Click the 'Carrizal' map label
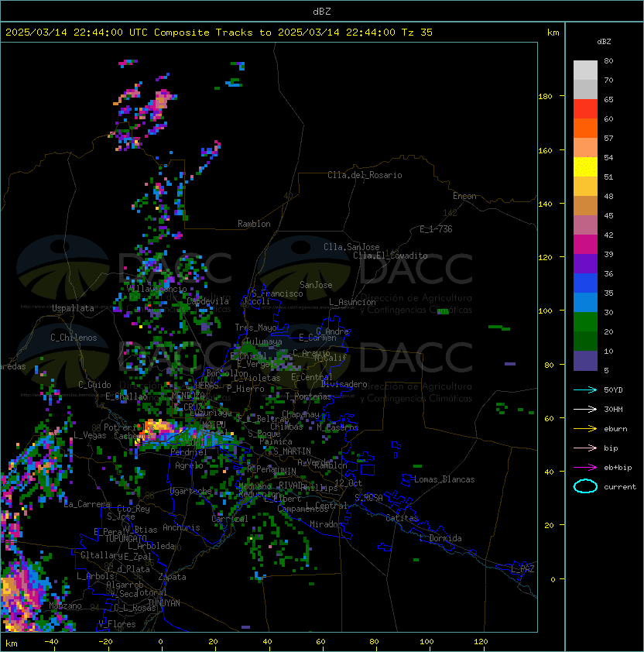This screenshot has height=652, width=644. pos(229,519)
